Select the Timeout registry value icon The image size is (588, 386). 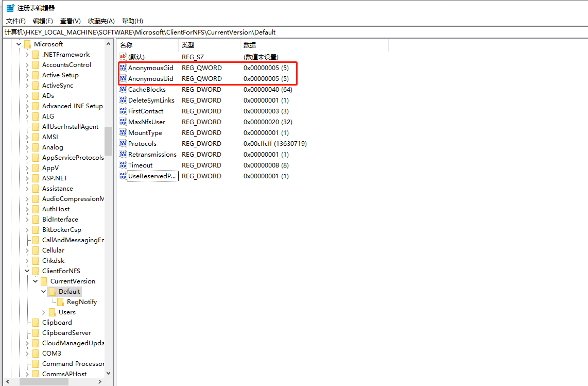(x=123, y=165)
